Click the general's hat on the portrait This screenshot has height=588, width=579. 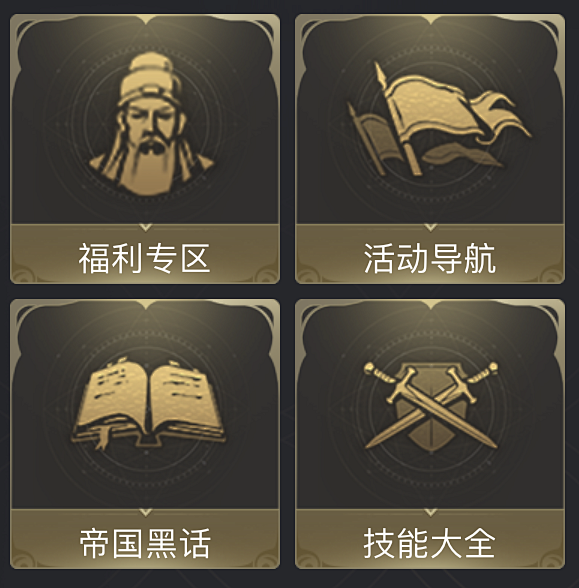[149, 77]
